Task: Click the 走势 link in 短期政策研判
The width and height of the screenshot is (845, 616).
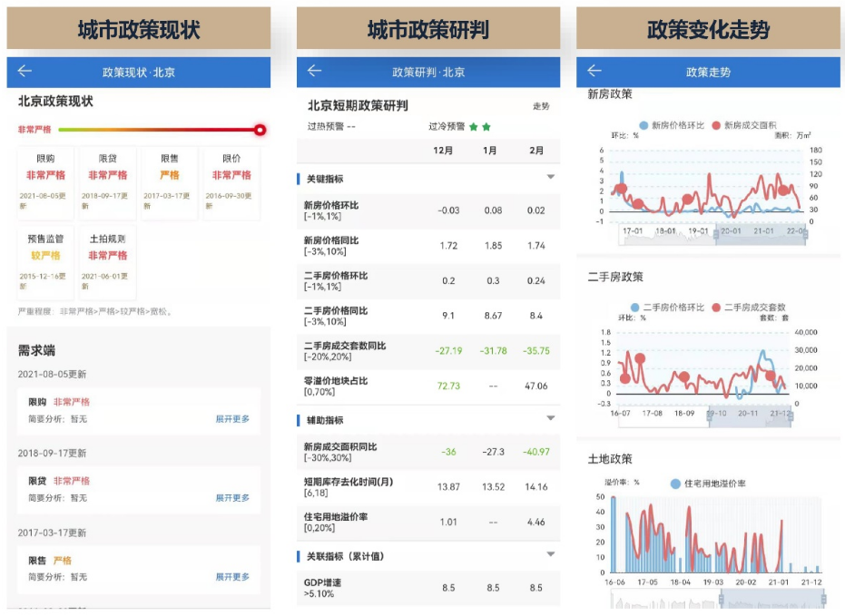Action: pos(541,106)
